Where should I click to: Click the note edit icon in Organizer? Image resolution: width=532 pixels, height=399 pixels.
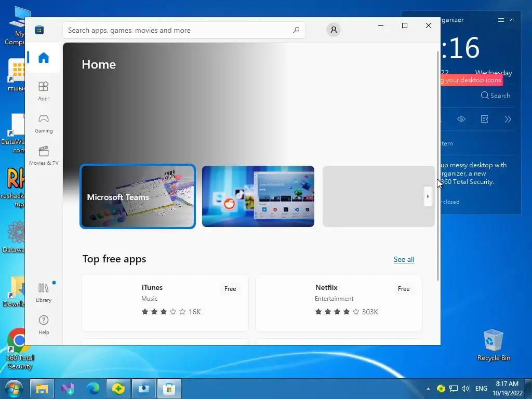point(485,119)
